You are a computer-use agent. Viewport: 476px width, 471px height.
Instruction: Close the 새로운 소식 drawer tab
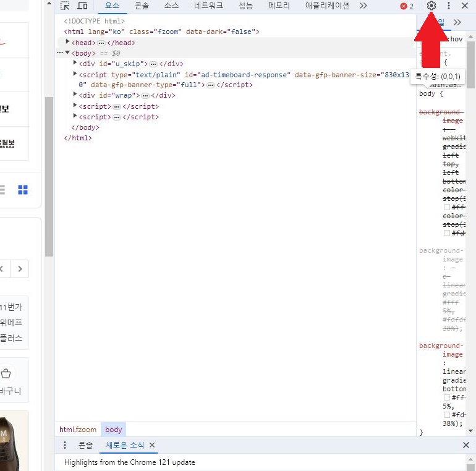point(152,445)
